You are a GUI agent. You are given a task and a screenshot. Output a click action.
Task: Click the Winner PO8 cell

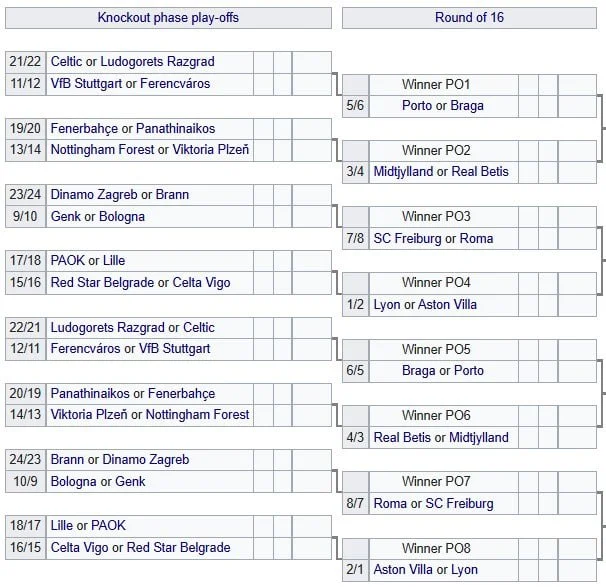[x=436, y=548]
